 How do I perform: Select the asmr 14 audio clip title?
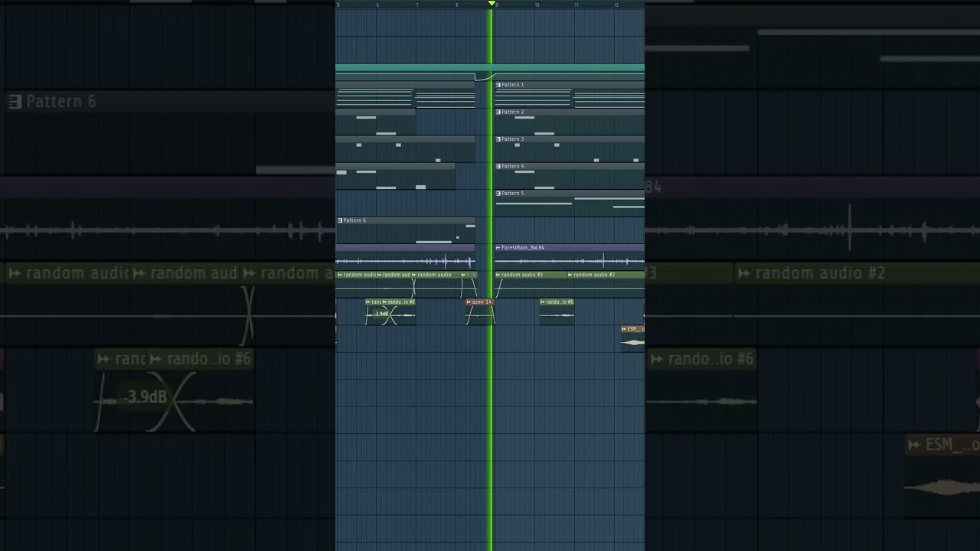(481, 302)
